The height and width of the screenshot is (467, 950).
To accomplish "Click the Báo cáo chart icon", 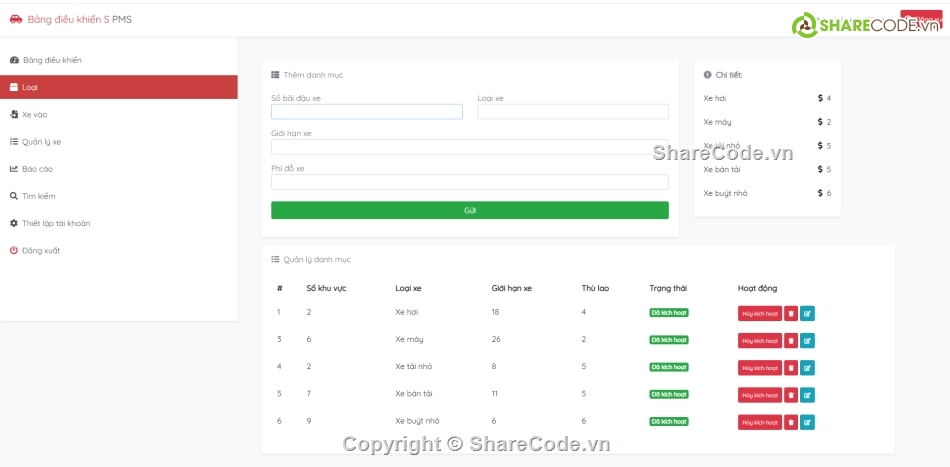I will point(14,169).
